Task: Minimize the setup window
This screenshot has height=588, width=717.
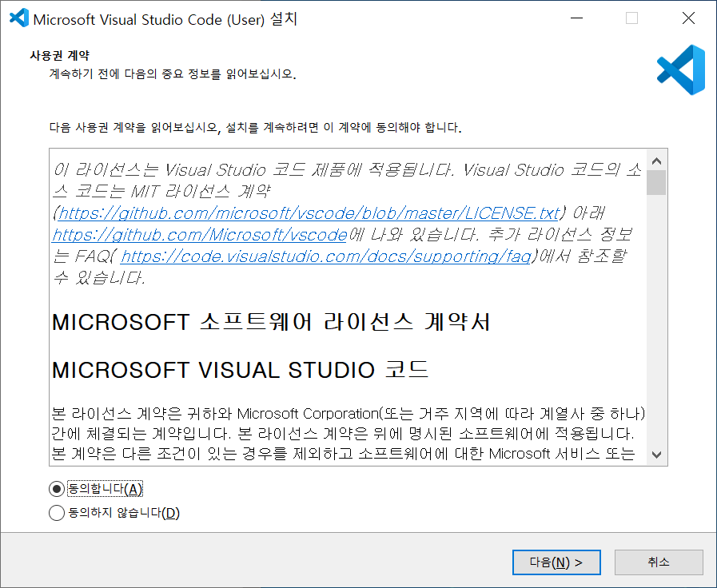Action: [576, 18]
